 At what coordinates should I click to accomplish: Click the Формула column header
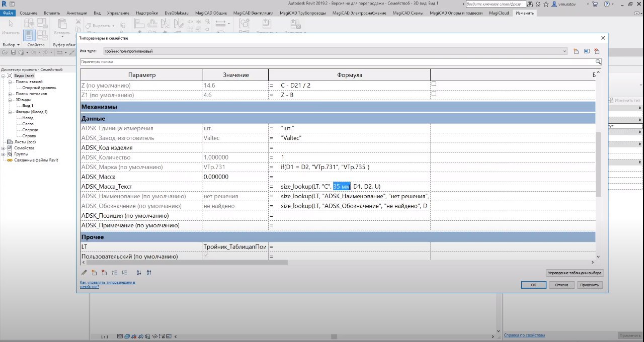(349, 75)
